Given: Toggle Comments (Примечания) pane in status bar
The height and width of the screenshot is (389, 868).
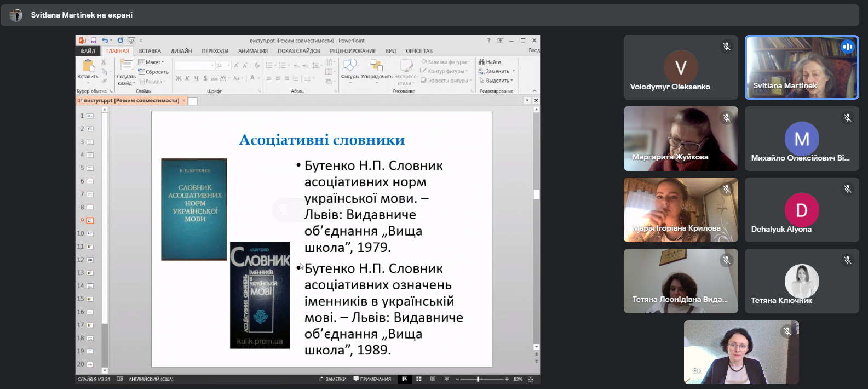Looking at the screenshot, I should point(372,379).
